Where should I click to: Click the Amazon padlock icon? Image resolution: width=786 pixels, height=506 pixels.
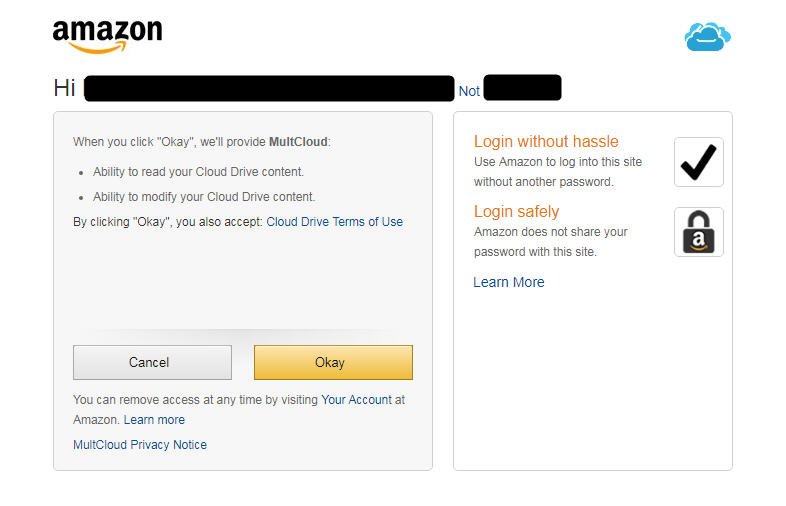[698, 232]
